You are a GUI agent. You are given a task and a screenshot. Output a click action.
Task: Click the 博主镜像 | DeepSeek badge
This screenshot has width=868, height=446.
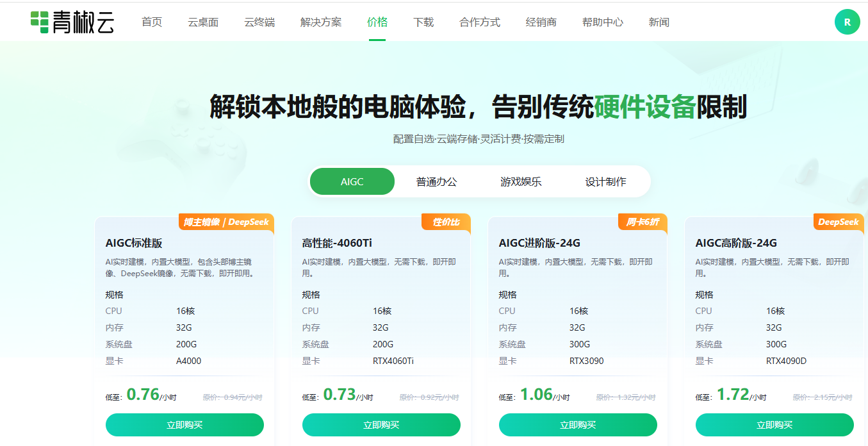click(226, 222)
